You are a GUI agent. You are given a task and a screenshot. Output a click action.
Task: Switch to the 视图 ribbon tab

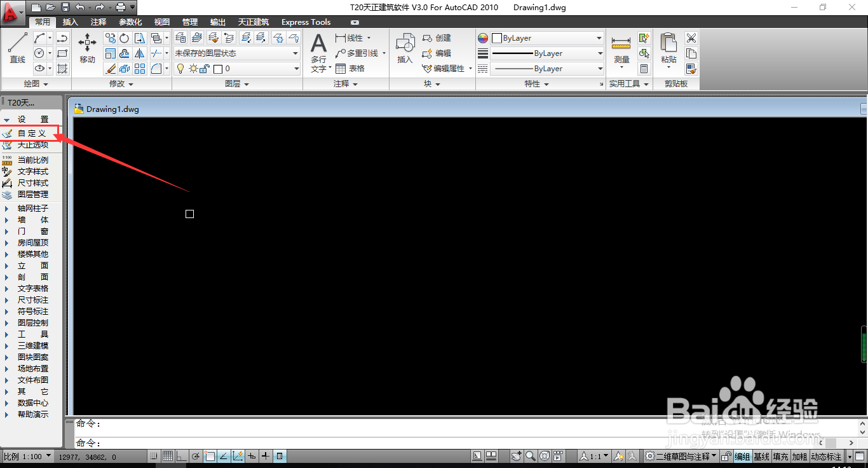[162, 22]
